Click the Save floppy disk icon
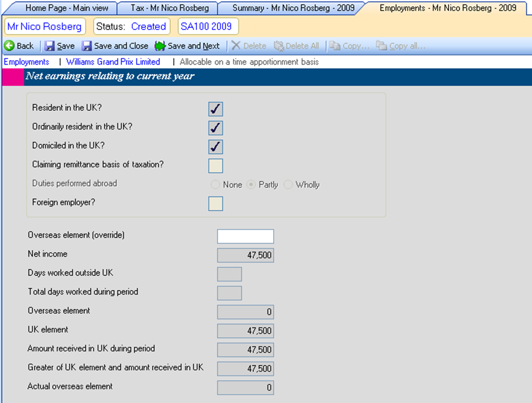532x403 pixels. tap(50, 46)
